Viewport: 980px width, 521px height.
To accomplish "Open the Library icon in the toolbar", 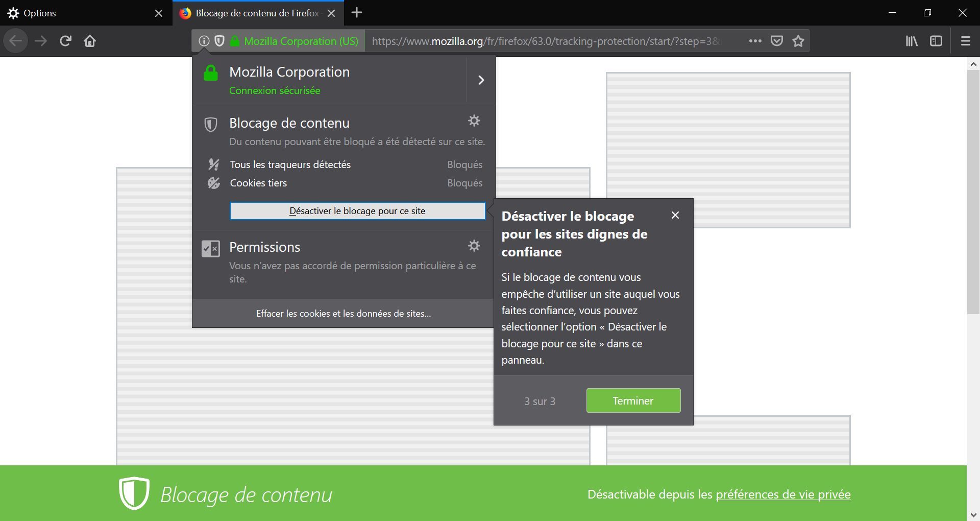I will pyautogui.click(x=912, y=41).
